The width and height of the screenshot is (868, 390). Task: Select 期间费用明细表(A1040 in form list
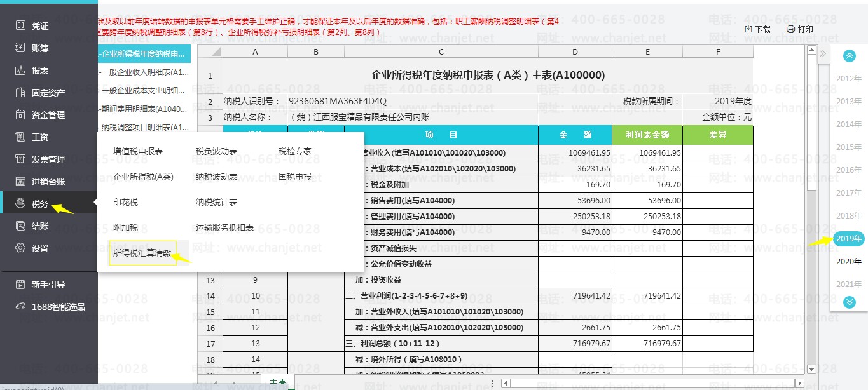pyautogui.click(x=143, y=109)
